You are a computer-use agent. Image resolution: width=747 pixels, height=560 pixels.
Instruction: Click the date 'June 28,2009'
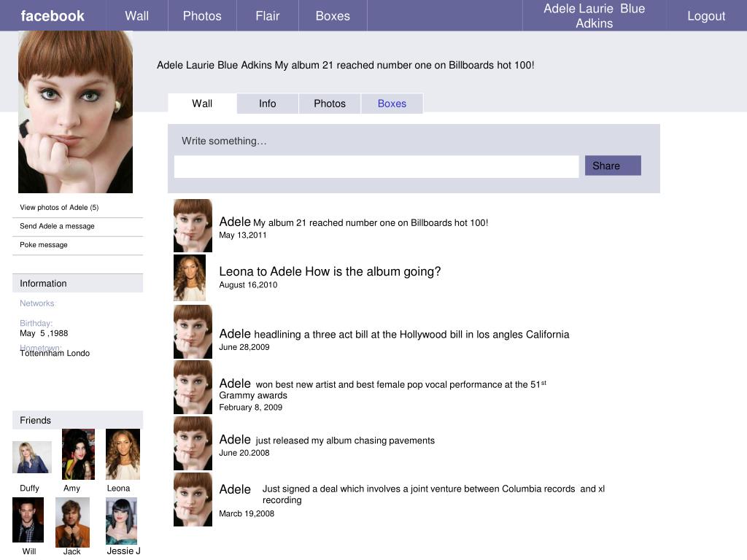[x=244, y=347]
